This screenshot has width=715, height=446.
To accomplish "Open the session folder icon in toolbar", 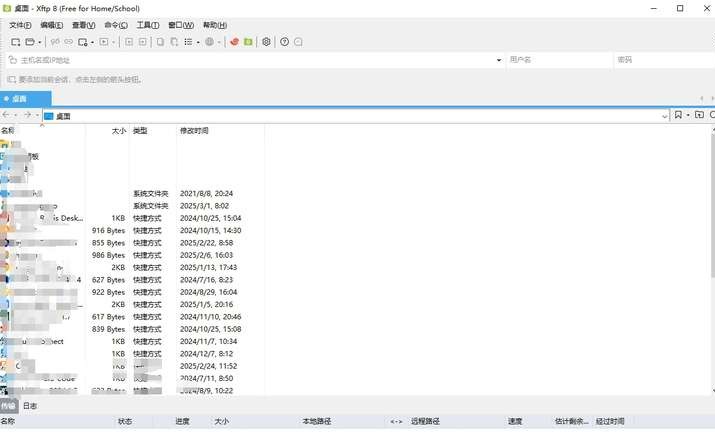I will 30,42.
